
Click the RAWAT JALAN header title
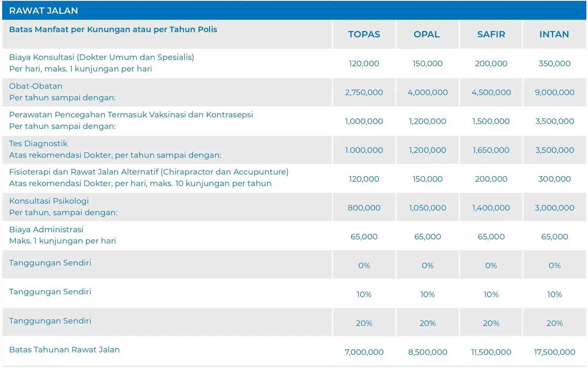pyautogui.click(x=43, y=11)
